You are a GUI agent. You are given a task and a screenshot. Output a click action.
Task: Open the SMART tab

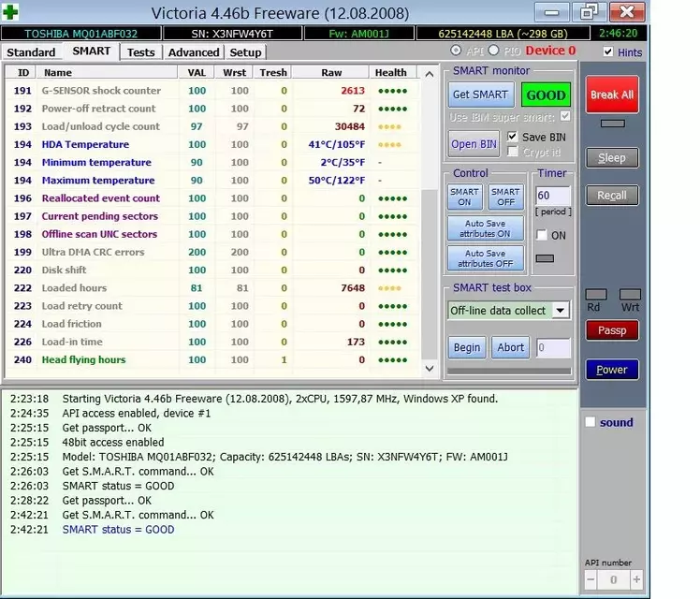[91, 51]
